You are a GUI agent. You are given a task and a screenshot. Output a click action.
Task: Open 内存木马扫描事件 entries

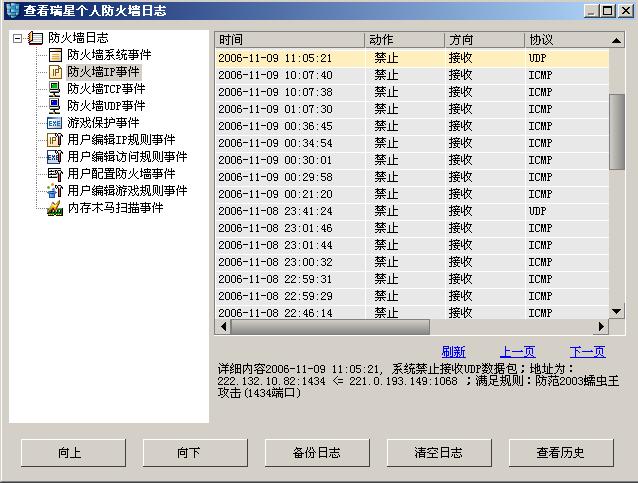coord(116,208)
